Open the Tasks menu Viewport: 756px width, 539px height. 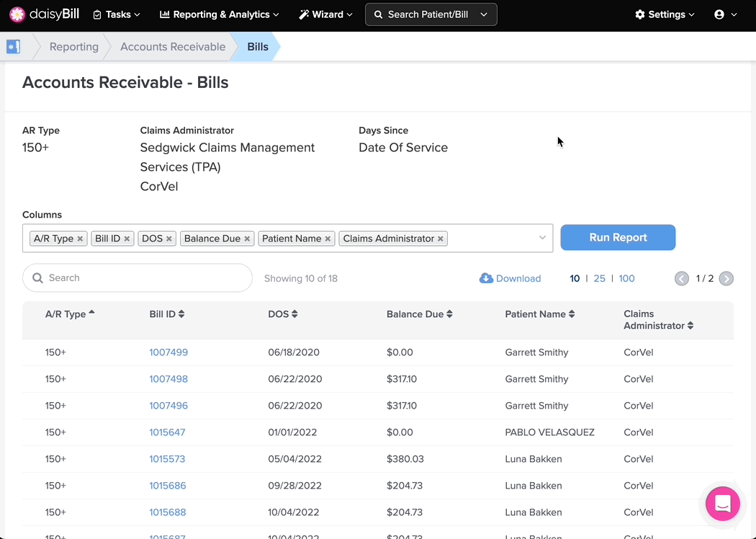pyautogui.click(x=117, y=14)
